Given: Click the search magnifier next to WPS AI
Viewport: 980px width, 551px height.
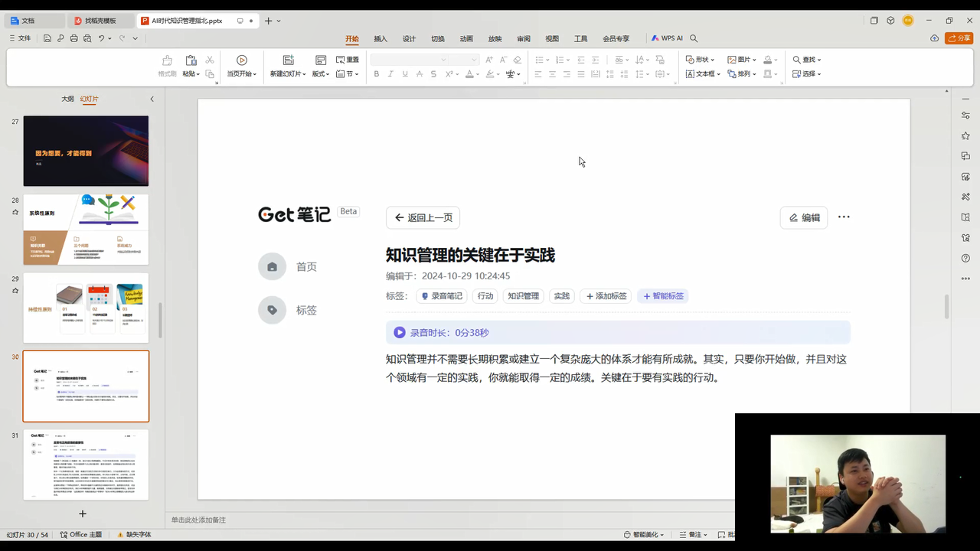Looking at the screenshot, I should click(x=694, y=38).
